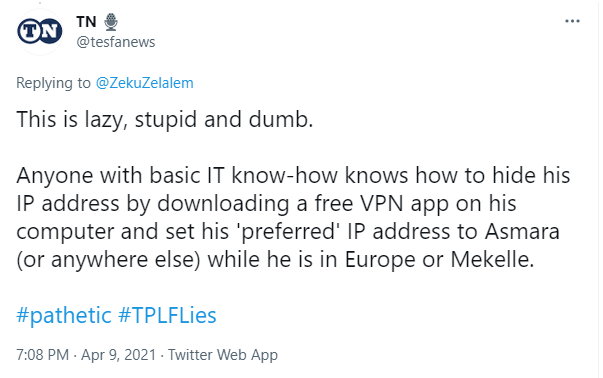Visit the @tesfanews handle

pyautogui.click(x=116, y=42)
